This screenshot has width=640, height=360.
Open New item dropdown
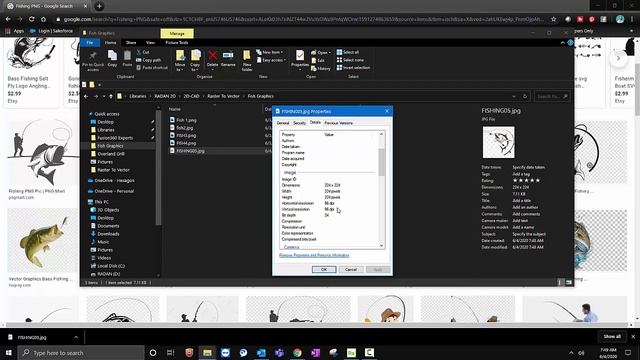tap(270, 52)
